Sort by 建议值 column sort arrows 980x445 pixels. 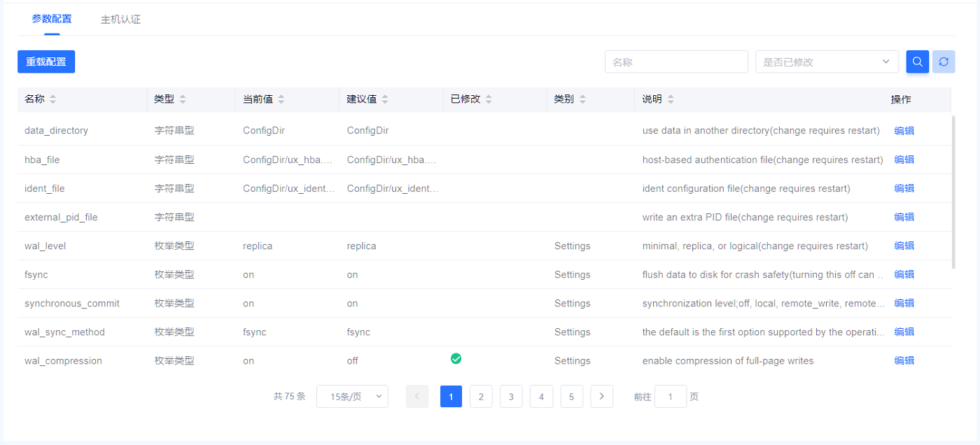[x=385, y=99]
